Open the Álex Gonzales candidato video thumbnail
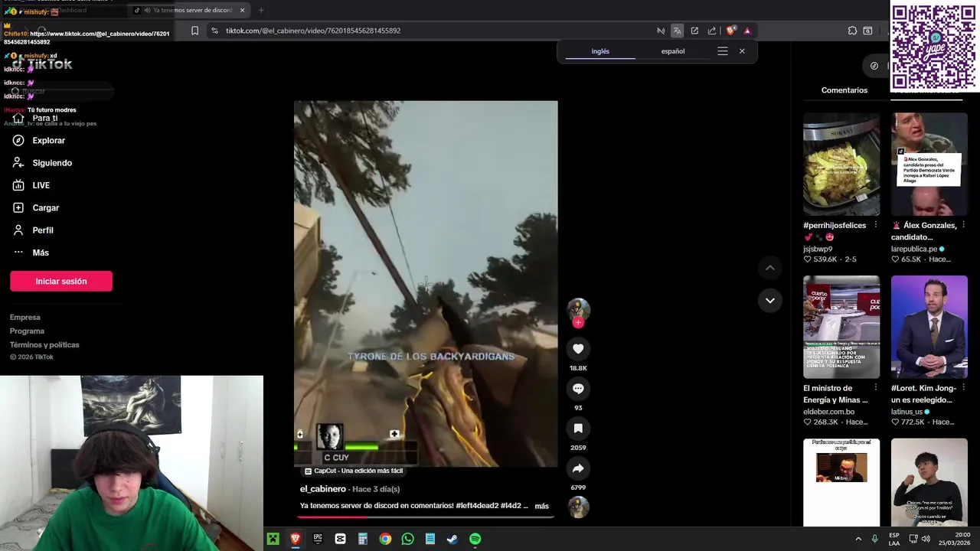 coord(929,165)
